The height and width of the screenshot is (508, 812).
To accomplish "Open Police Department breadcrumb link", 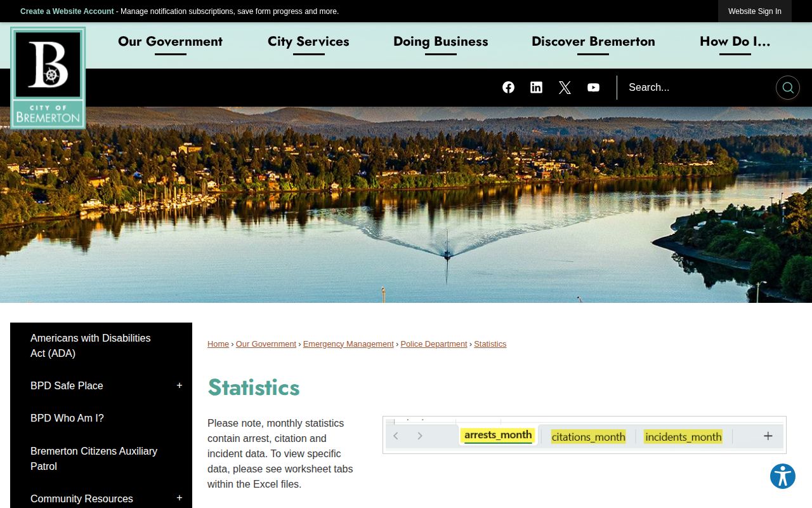I will [434, 344].
